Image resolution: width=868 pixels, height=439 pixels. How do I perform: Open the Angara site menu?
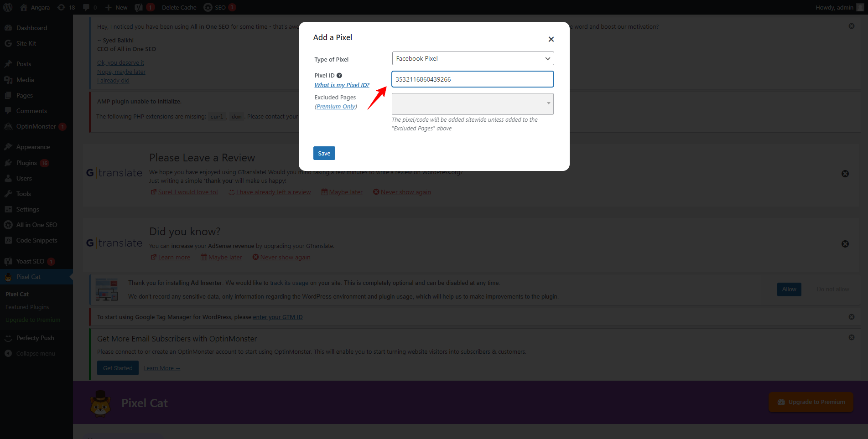tap(35, 7)
